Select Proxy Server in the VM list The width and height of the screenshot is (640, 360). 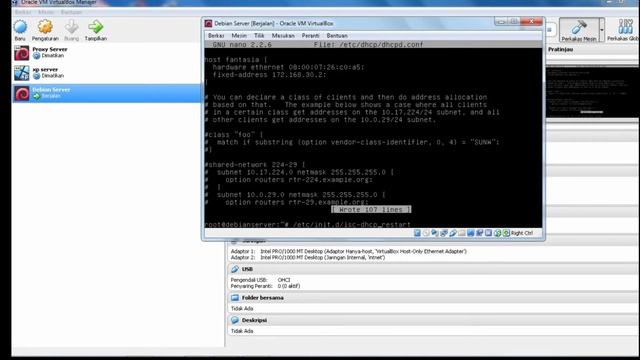[x=107, y=52]
